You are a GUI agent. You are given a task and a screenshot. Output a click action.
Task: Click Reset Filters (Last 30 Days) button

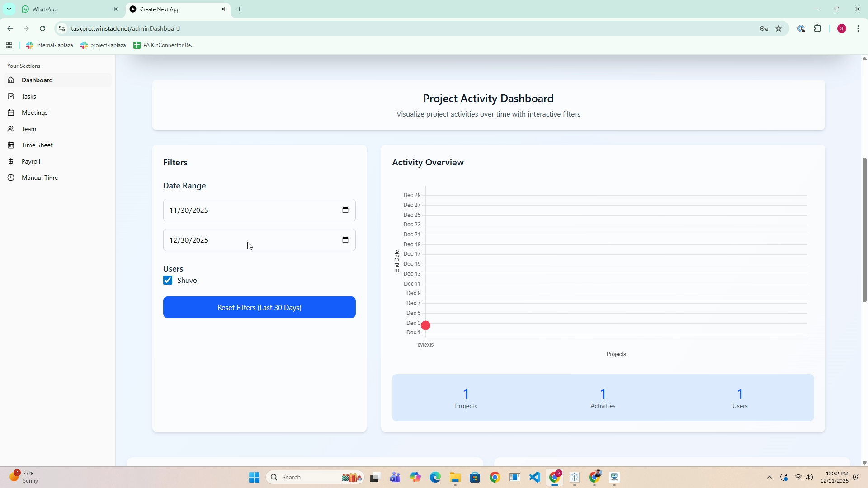pyautogui.click(x=259, y=308)
